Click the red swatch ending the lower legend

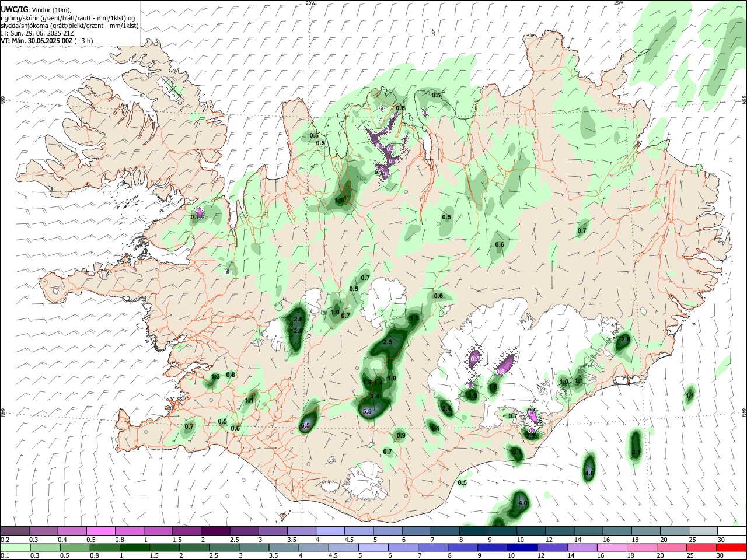(x=732, y=547)
